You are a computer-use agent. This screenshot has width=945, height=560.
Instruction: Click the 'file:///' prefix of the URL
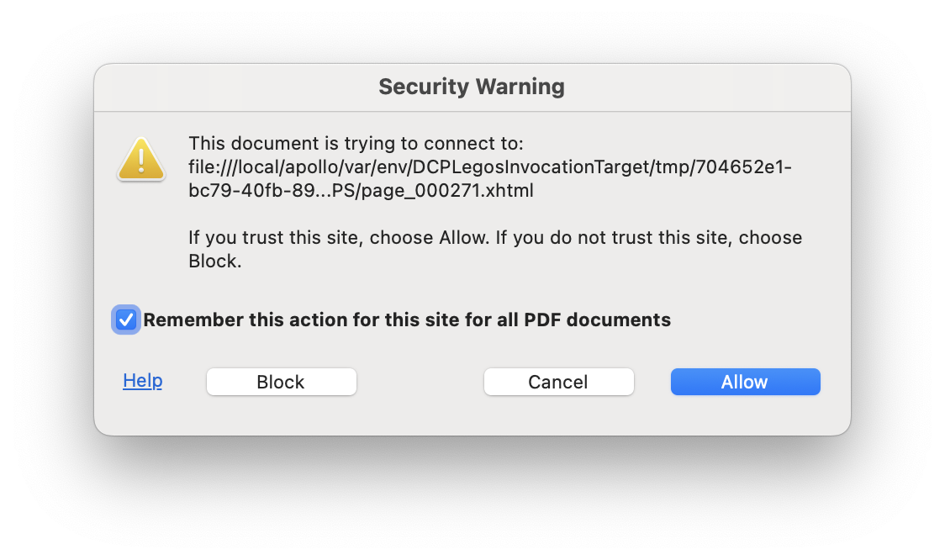point(208,166)
